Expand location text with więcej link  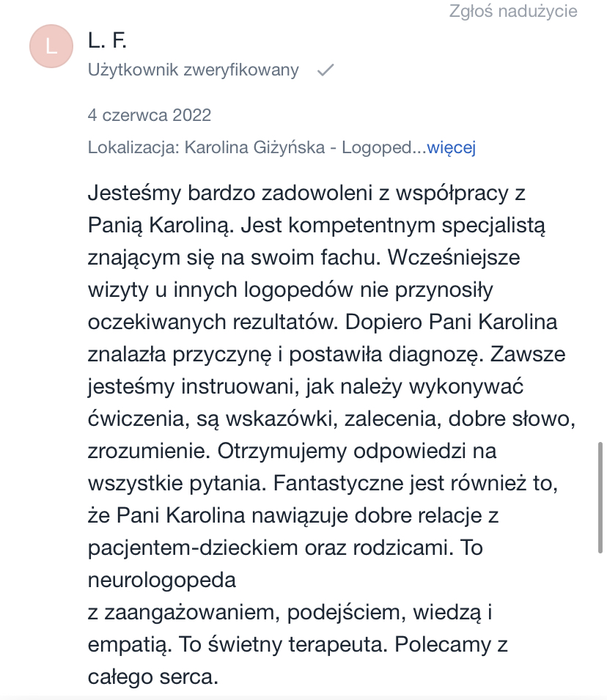tap(451, 147)
